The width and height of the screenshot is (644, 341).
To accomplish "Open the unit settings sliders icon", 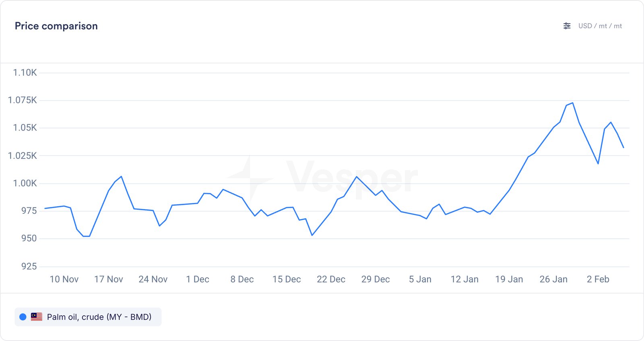I will [x=567, y=26].
